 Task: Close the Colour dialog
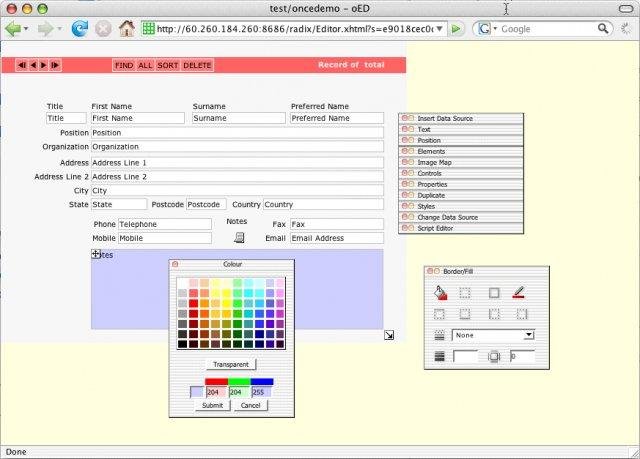175,264
